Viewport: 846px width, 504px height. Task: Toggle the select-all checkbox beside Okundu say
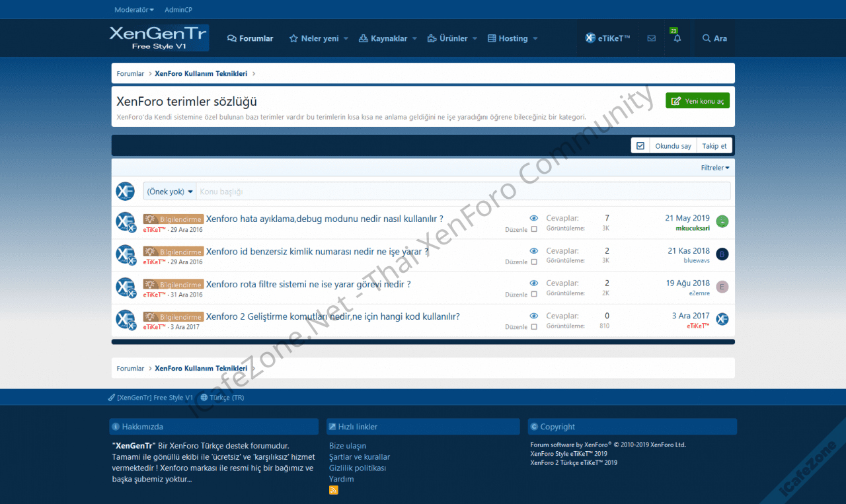coord(640,146)
